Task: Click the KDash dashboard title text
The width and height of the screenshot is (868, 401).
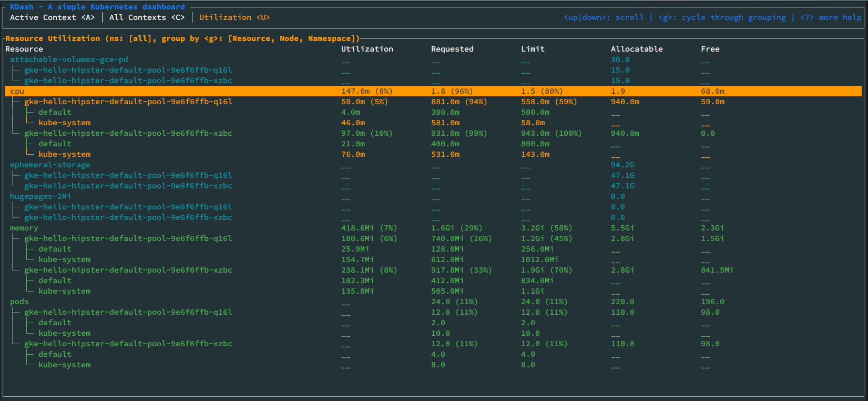Action: (97, 7)
